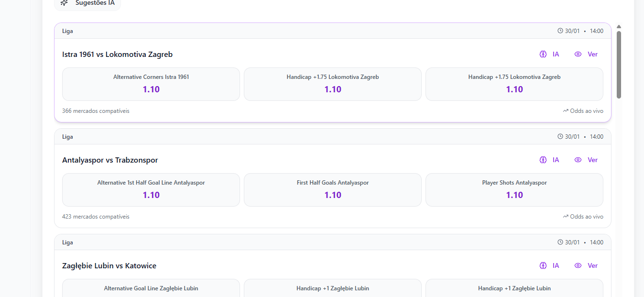Click the clock icon on Istra 1961 card header
The width and height of the screenshot is (644, 297).
pos(559,30)
